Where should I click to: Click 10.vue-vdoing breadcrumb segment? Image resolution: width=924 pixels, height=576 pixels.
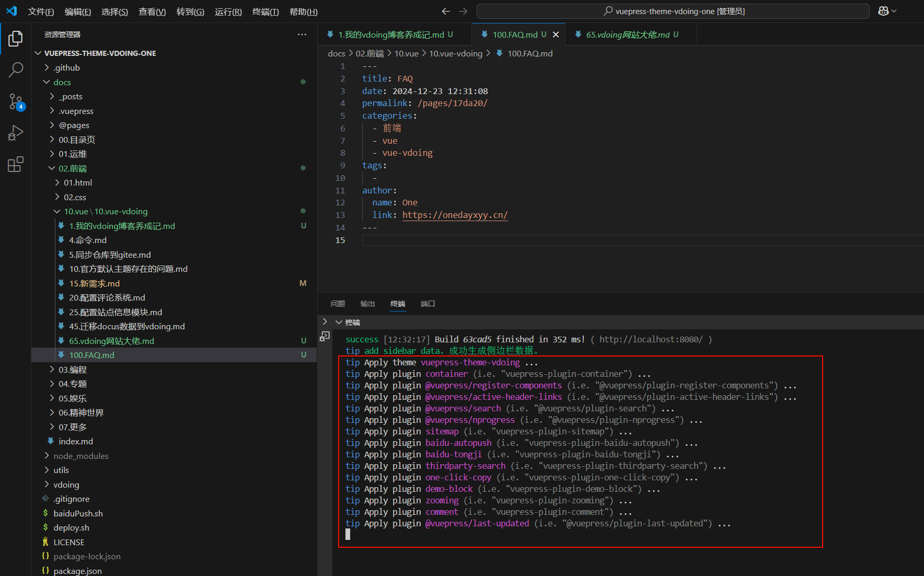click(x=456, y=53)
